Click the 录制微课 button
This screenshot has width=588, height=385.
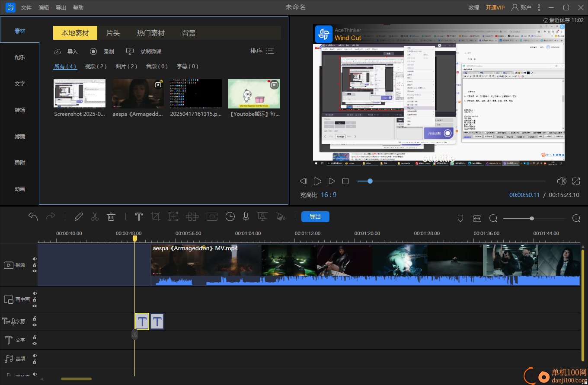coord(144,51)
